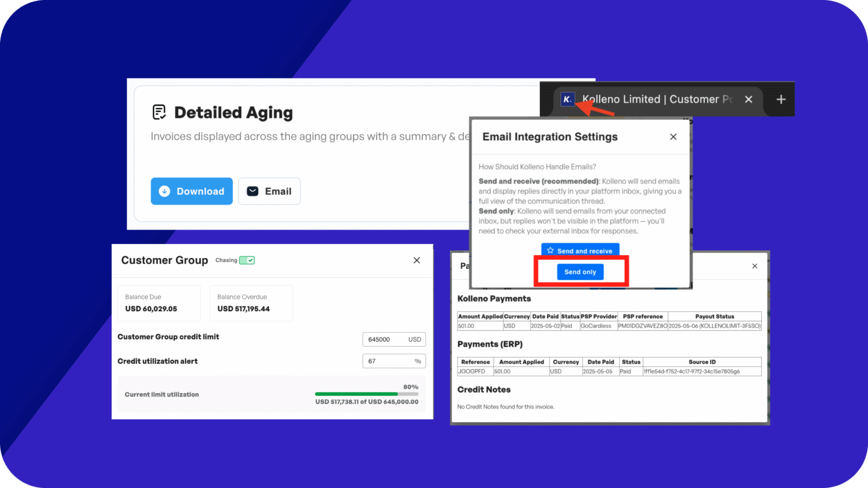
Task: Click the download icon inside the Download button
Action: tap(164, 191)
